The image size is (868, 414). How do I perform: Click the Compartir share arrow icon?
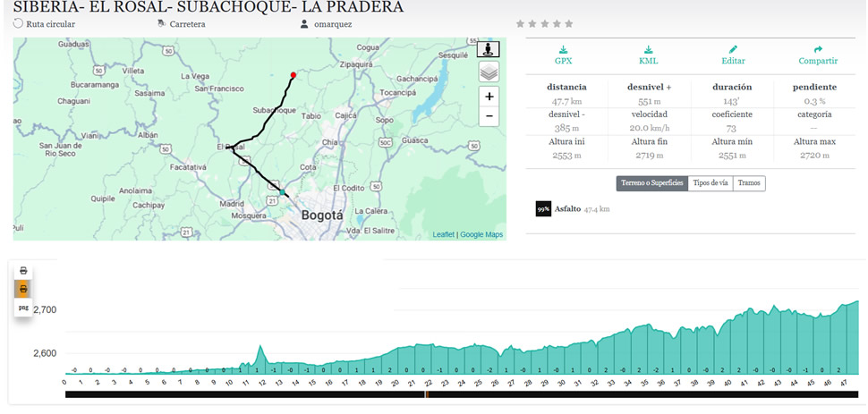[817, 55]
